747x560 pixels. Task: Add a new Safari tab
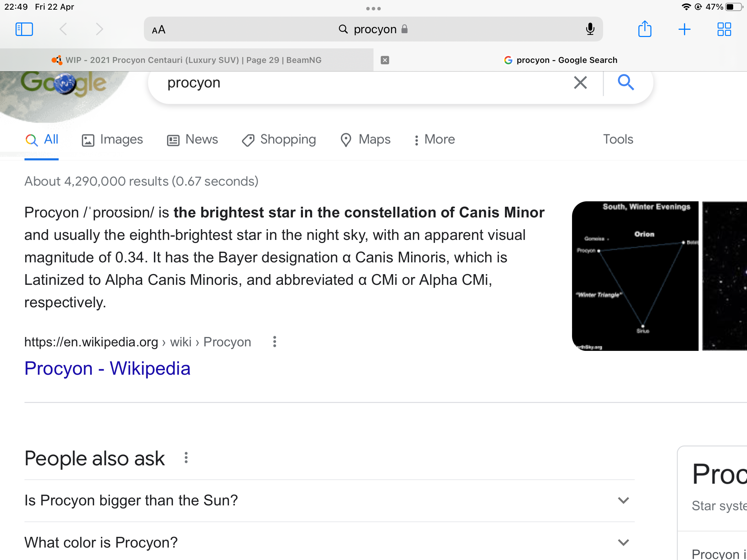684,29
